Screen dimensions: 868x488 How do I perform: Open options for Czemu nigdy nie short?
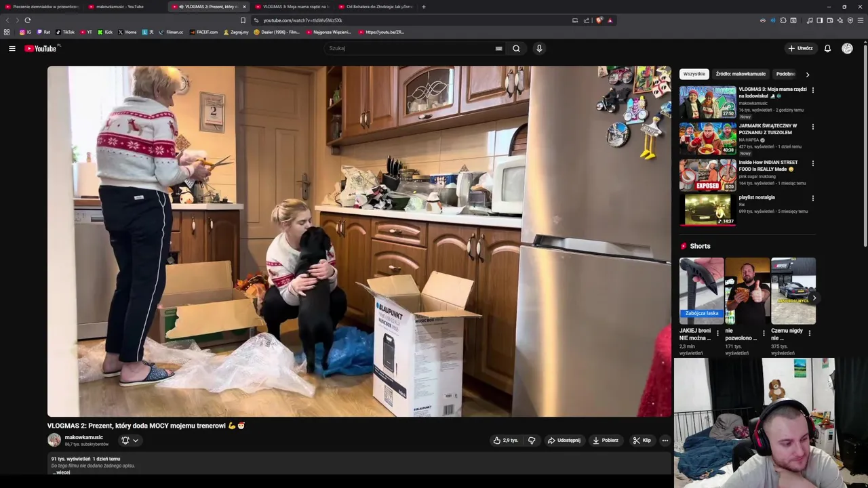[x=809, y=333]
